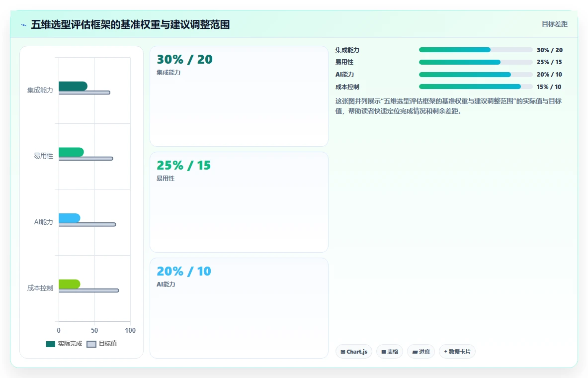The image size is (588, 378).
Task: Click the 集成能力 progress bar
Action: coord(476,50)
